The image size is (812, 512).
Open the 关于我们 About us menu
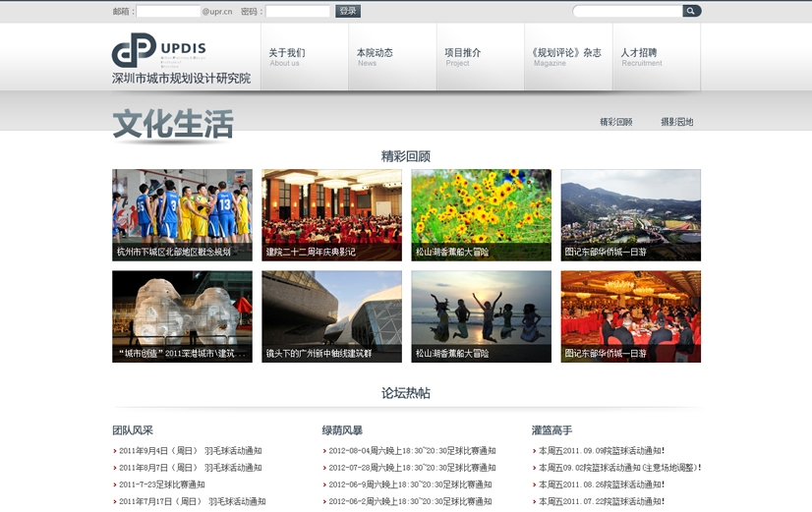(287, 56)
